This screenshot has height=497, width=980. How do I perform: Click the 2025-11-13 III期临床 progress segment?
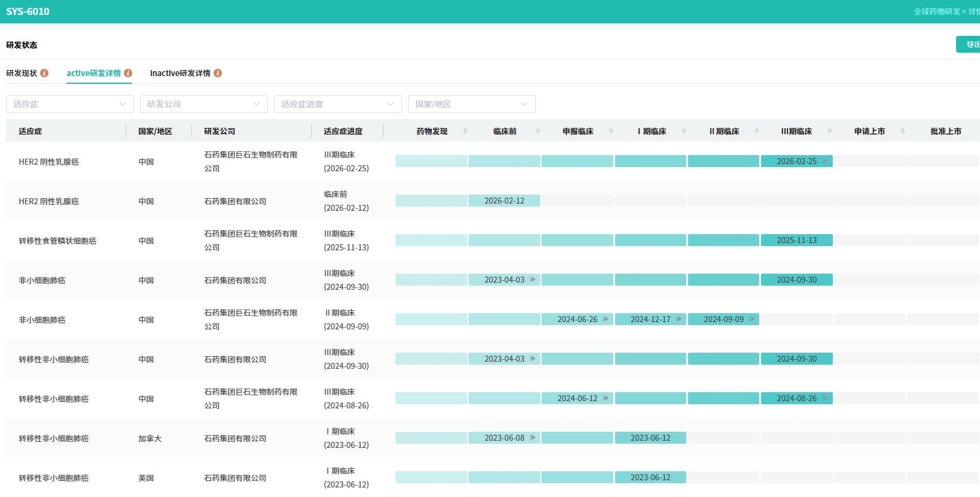[796, 240]
